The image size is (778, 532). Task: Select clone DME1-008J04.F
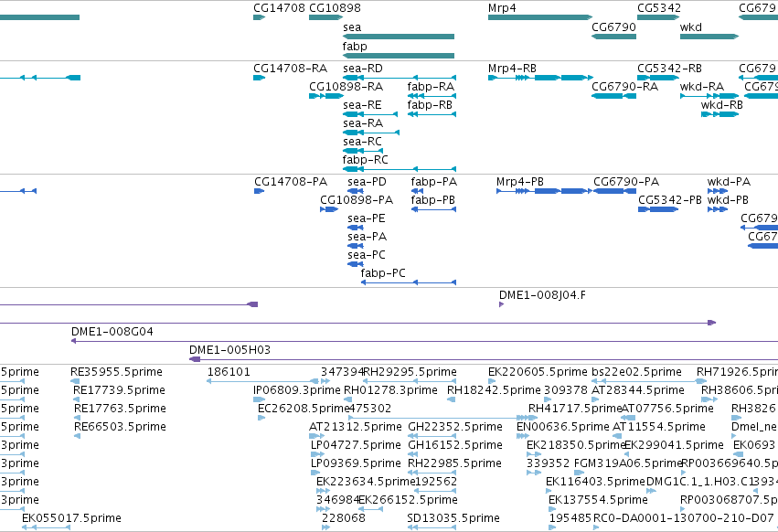(x=501, y=304)
